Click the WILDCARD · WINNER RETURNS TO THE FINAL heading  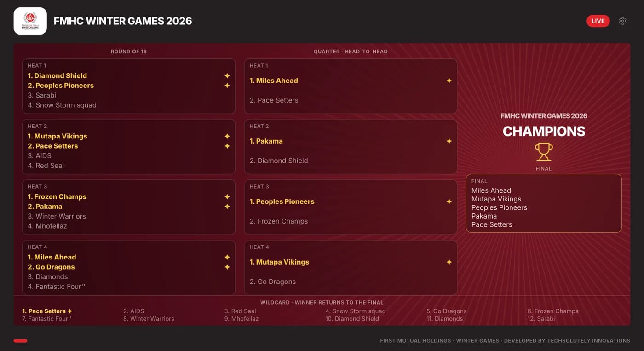pyautogui.click(x=322, y=302)
